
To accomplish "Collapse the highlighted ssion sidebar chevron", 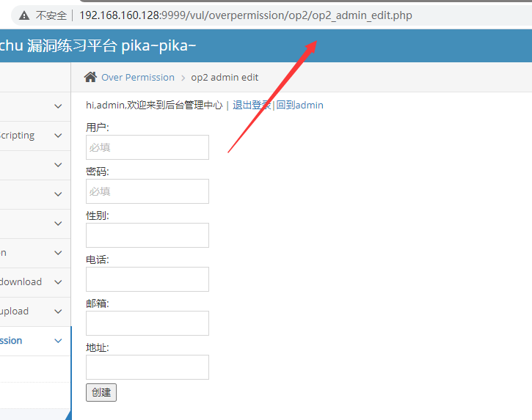I will 58,341.
